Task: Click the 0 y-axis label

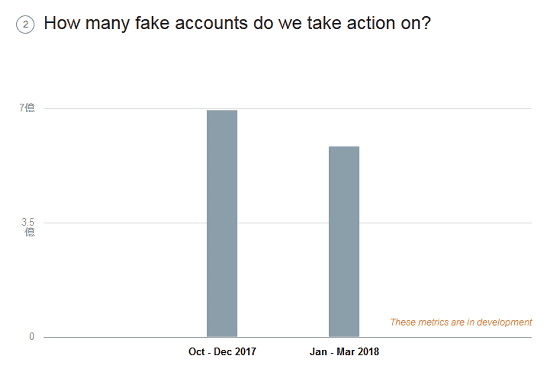Action: [x=32, y=337]
